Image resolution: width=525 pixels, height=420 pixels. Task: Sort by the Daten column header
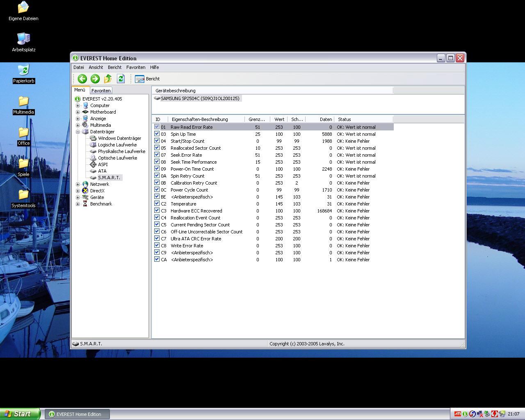[320, 119]
